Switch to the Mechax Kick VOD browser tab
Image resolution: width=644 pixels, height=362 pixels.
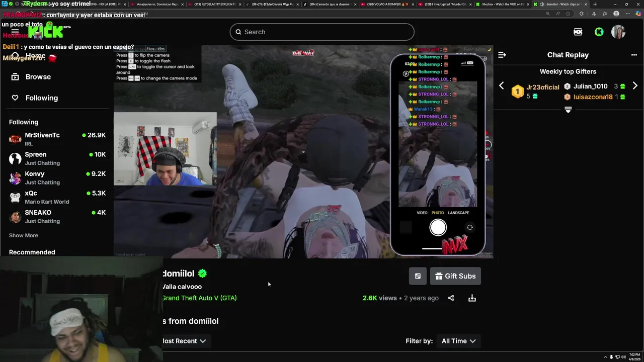coord(503,4)
